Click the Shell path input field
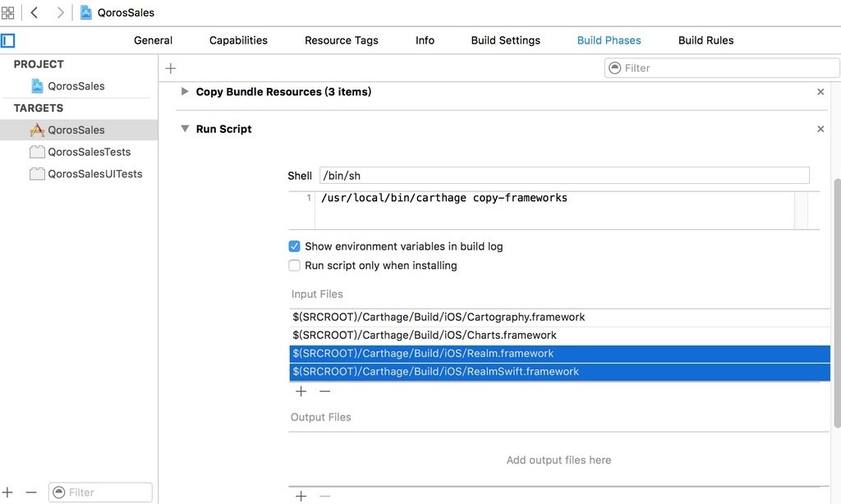Screen dimensions: 841x504 pyautogui.click(x=564, y=176)
